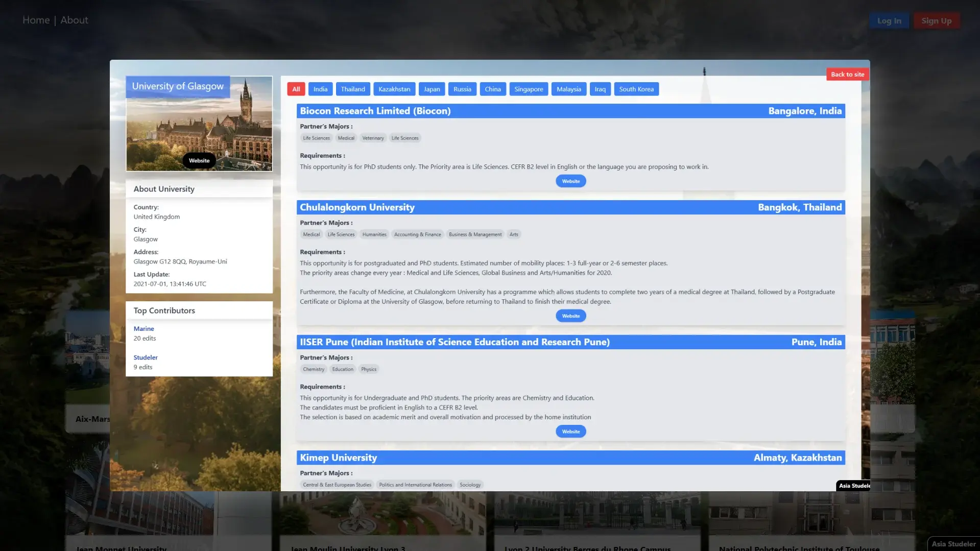Click the Back to site button
The image size is (980, 551).
coord(847,74)
